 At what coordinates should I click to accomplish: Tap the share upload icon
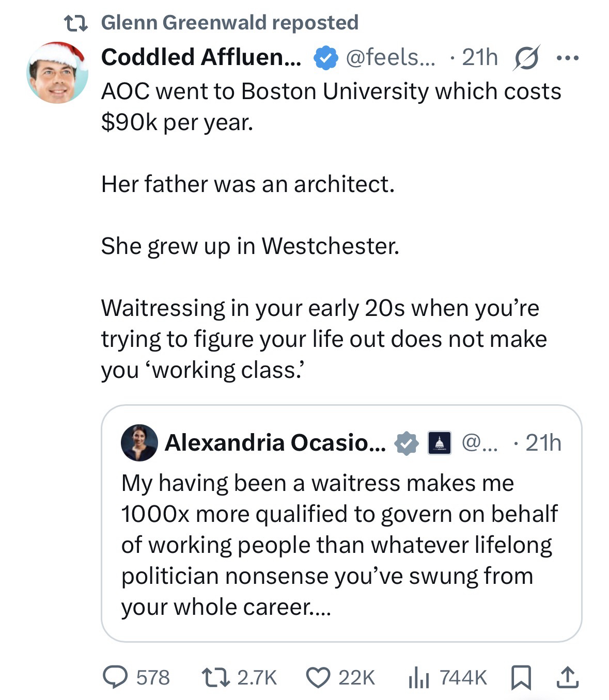567,677
